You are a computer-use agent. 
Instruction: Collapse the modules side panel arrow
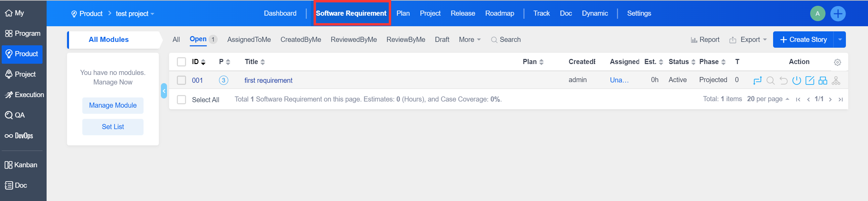164,91
